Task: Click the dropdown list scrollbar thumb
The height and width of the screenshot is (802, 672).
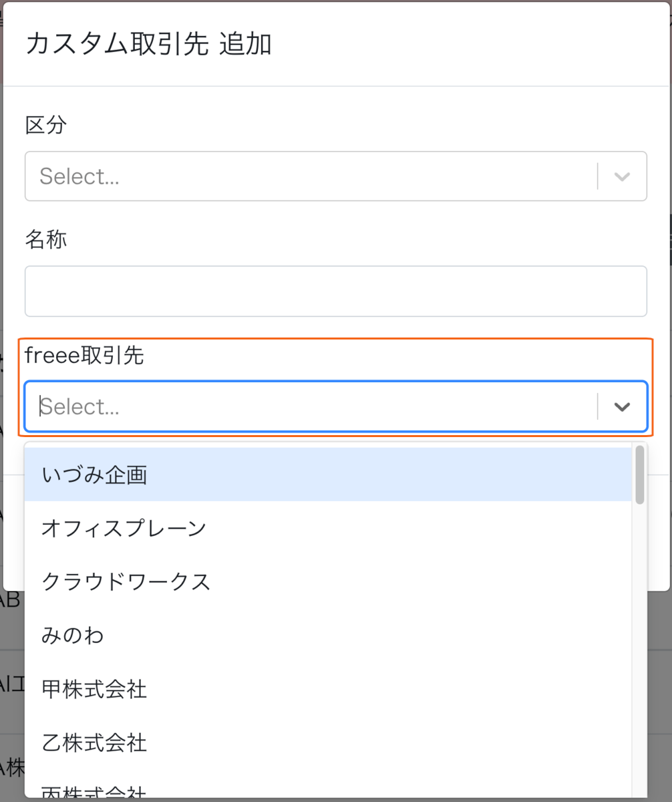Action: tap(640, 475)
